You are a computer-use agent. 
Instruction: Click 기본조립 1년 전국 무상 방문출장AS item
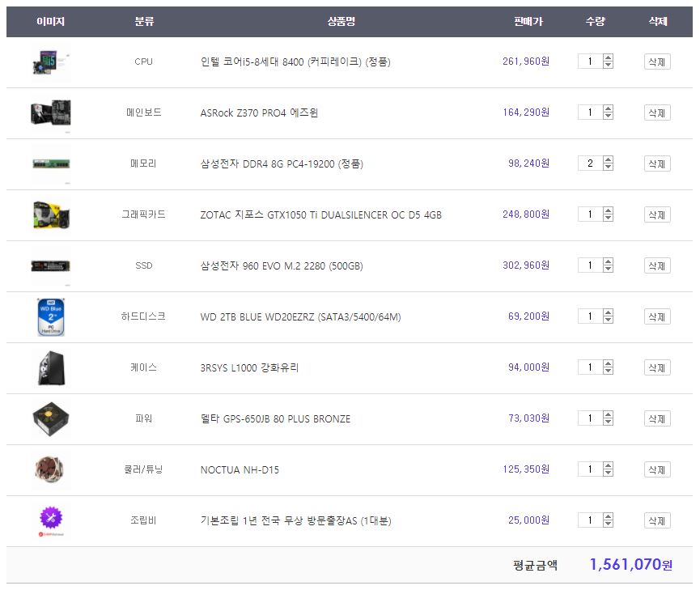tap(295, 520)
